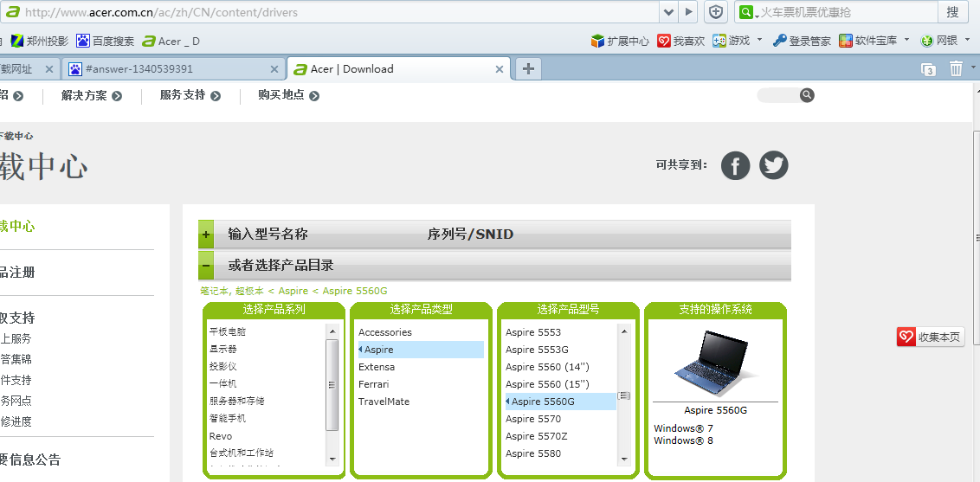
Task: Click the shield security icon beside address bar
Action: (716, 12)
